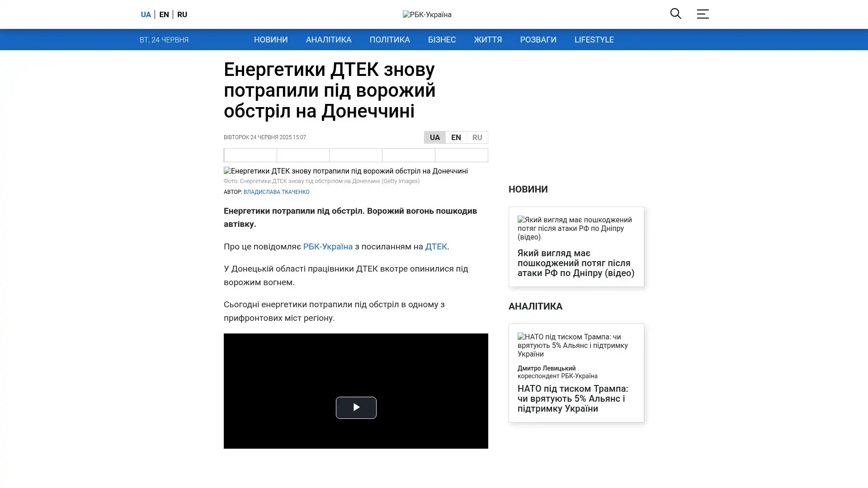Click the broken article photo image

[345, 171]
